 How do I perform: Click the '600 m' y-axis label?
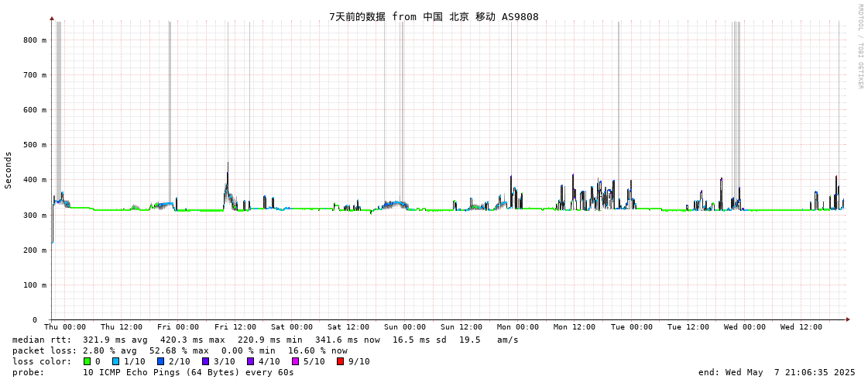[x=35, y=110]
